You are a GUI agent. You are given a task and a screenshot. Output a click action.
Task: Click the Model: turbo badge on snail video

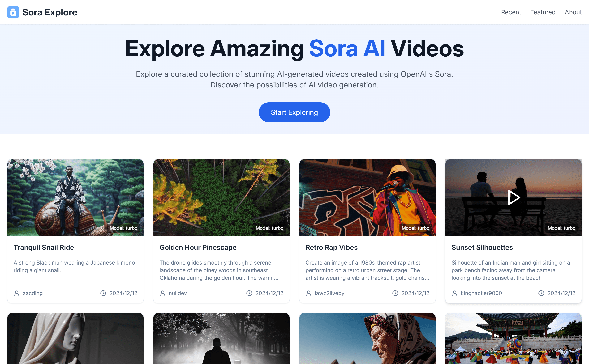124,228
